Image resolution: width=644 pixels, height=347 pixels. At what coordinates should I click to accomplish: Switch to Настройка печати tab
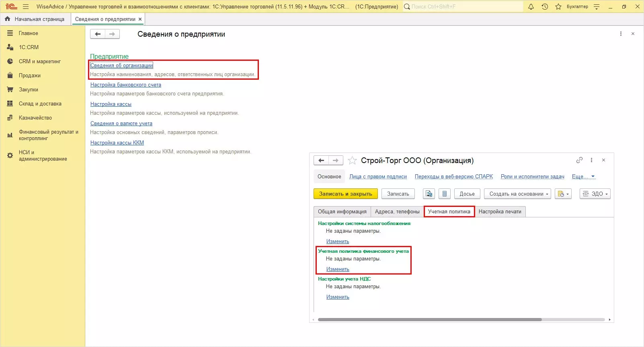tap(500, 211)
